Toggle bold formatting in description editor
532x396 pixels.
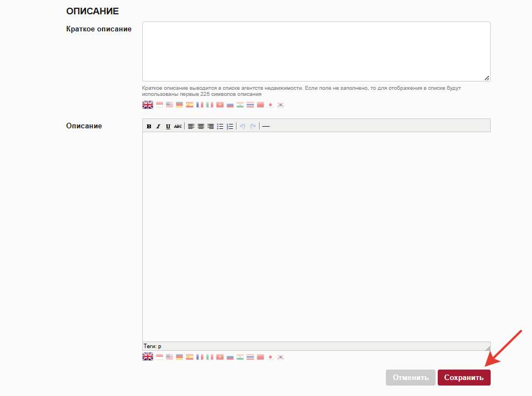[x=149, y=126]
